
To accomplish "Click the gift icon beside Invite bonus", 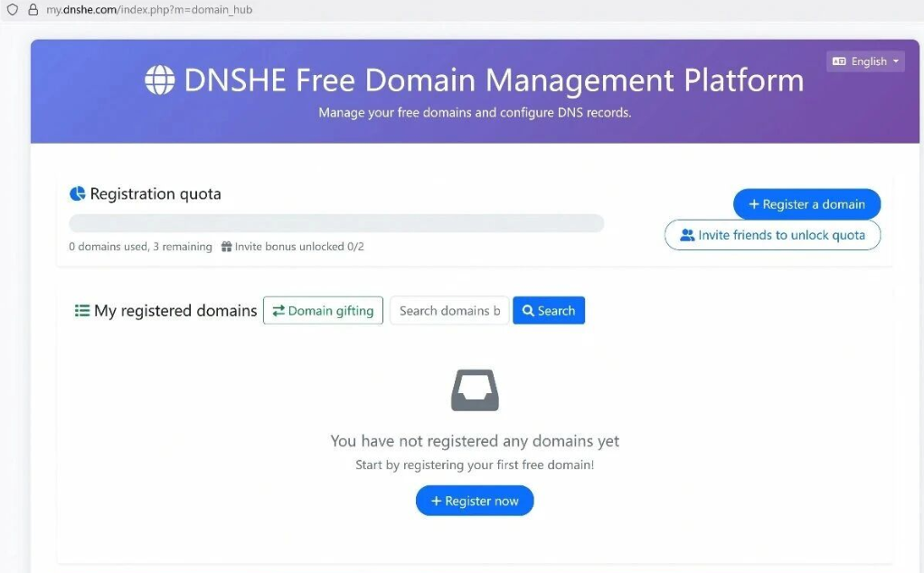I will tap(226, 247).
